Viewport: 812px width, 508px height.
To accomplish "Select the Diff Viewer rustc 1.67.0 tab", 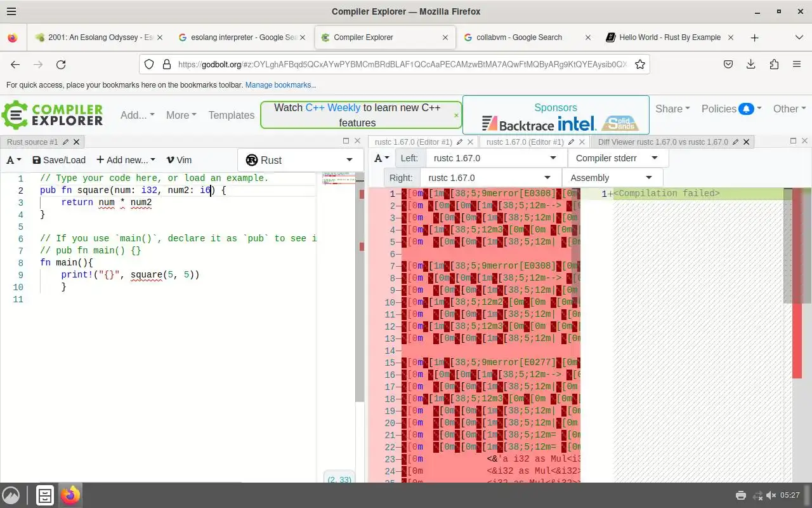I will coord(663,142).
